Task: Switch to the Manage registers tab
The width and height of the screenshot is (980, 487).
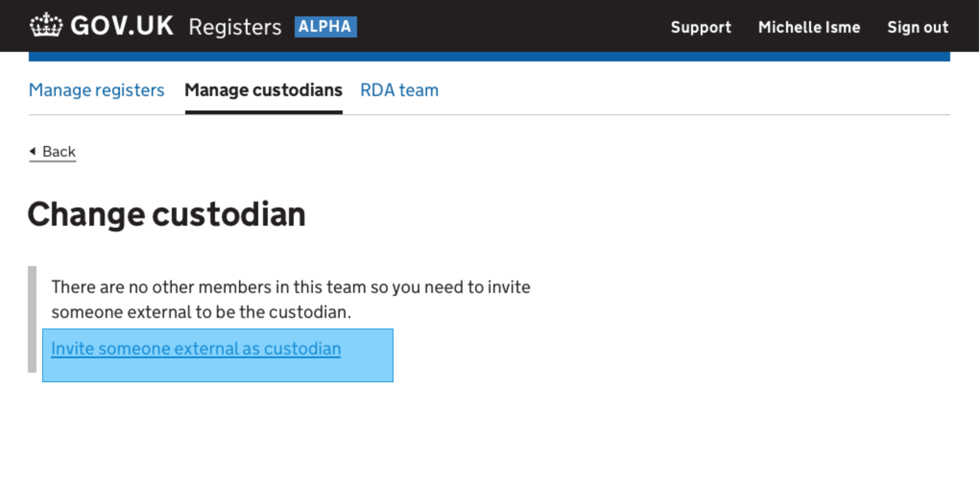Action: (x=96, y=90)
